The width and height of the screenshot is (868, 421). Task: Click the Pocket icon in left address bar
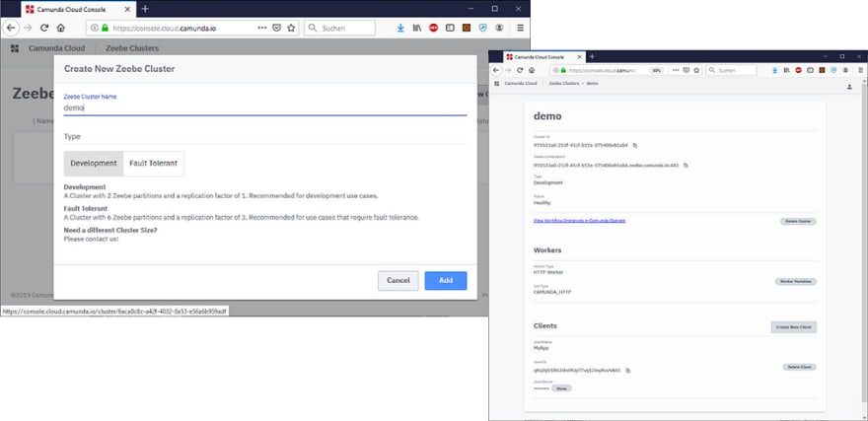coord(277,28)
